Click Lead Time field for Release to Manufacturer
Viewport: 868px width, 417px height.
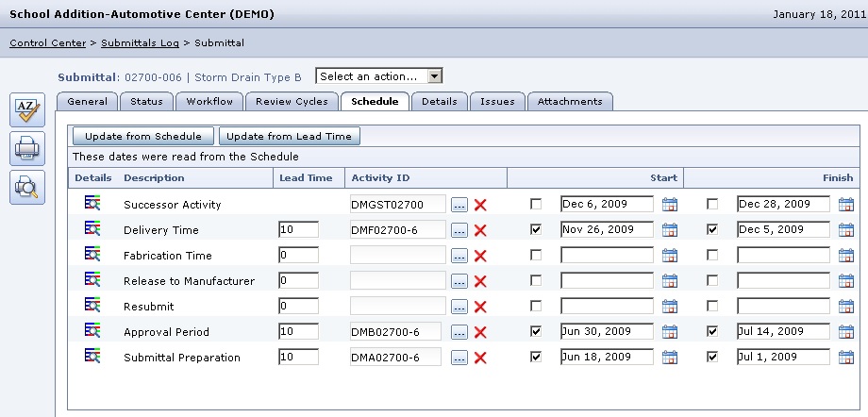point(298,280)
